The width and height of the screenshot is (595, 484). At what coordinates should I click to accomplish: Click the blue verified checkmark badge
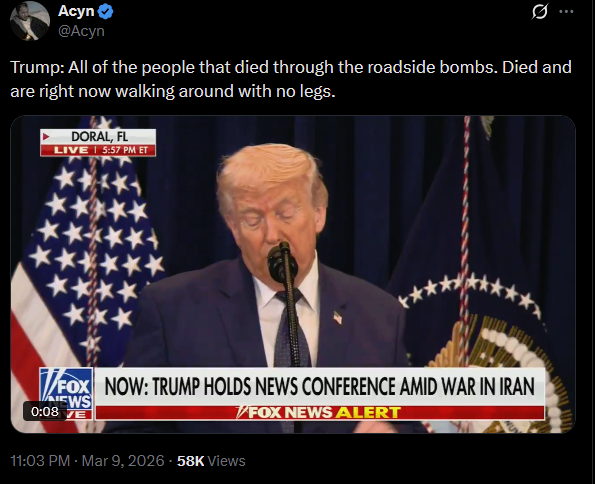(105, 12)
